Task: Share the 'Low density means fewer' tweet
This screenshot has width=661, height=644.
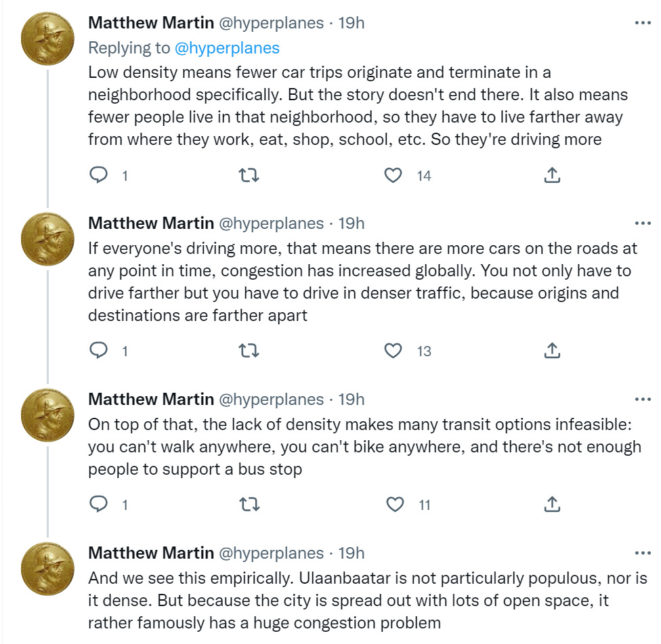Action: coord(552,175)
